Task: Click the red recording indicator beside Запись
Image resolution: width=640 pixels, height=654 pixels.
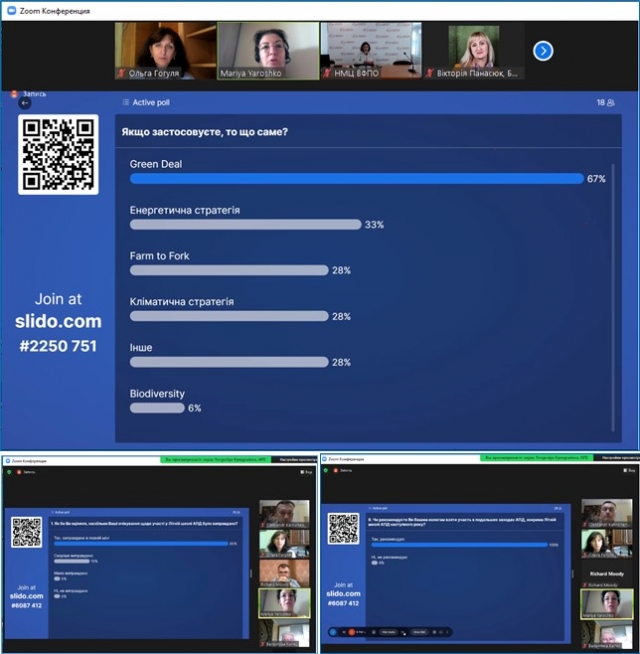Action: pyautogui.click(x=14, y=94)
